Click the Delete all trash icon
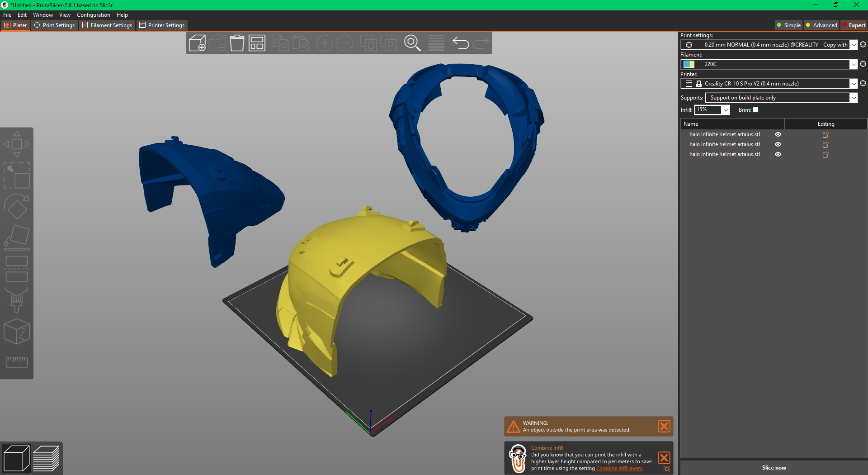The image size is (868, 475). click(x=237, y=43)
